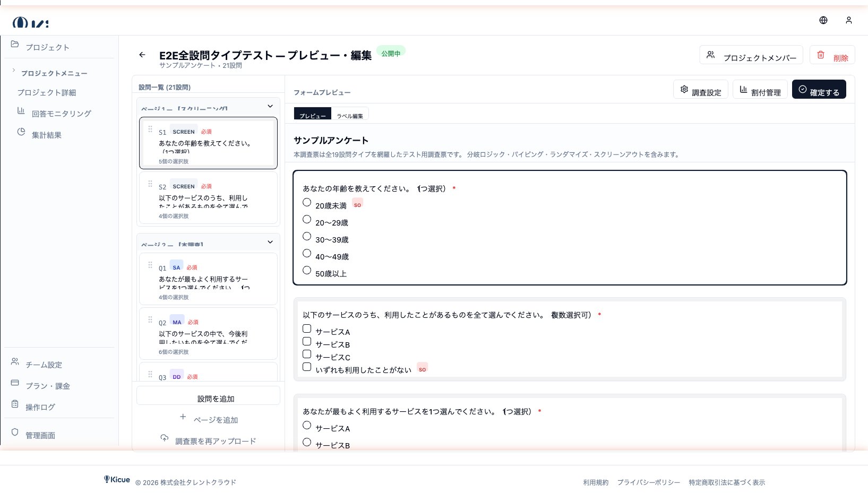868x493 pixels.
Task: Open the user account icon
Action: pyautogui.click(x=849, y=20)
